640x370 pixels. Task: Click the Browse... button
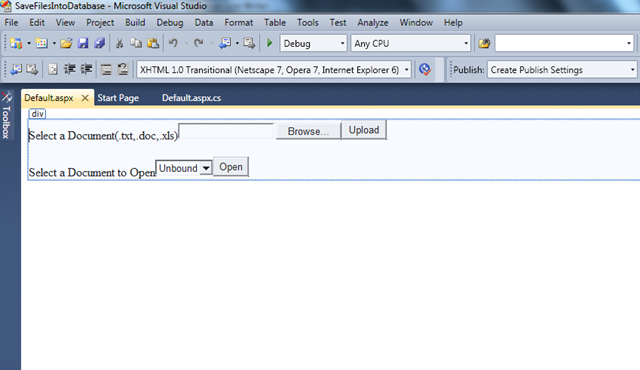pos(308,131)
